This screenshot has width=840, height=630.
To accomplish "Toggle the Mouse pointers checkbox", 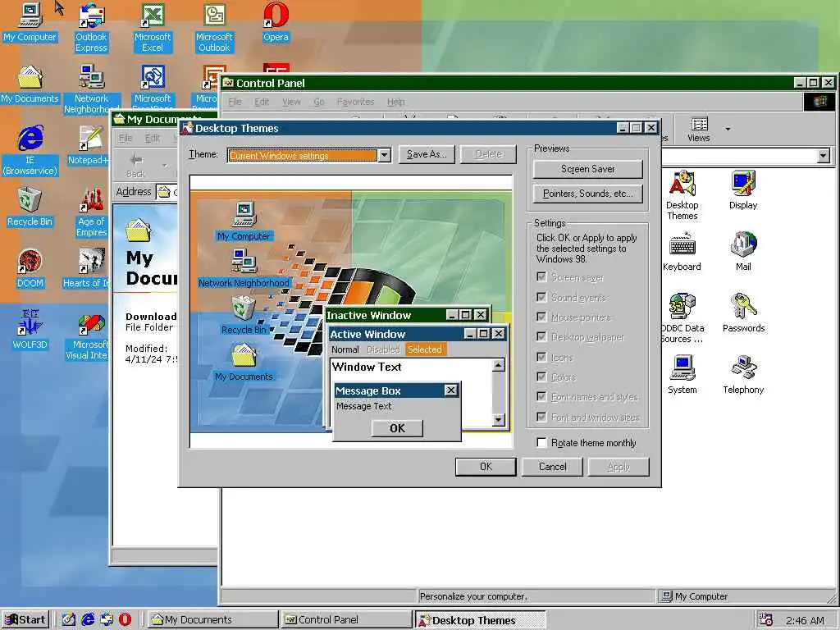I will point(541,317).
